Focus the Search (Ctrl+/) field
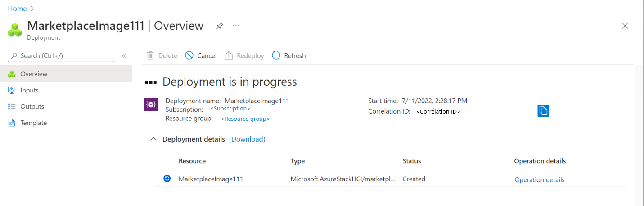 tap(61, 56)
